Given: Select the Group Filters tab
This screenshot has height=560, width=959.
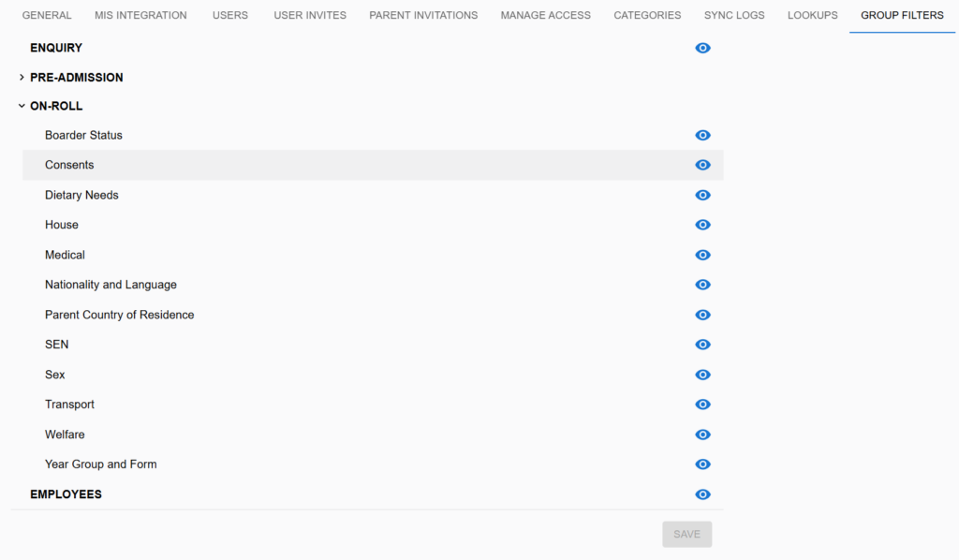Looking at the screenshot, I should pyautogui.click(x=902, y=15).
